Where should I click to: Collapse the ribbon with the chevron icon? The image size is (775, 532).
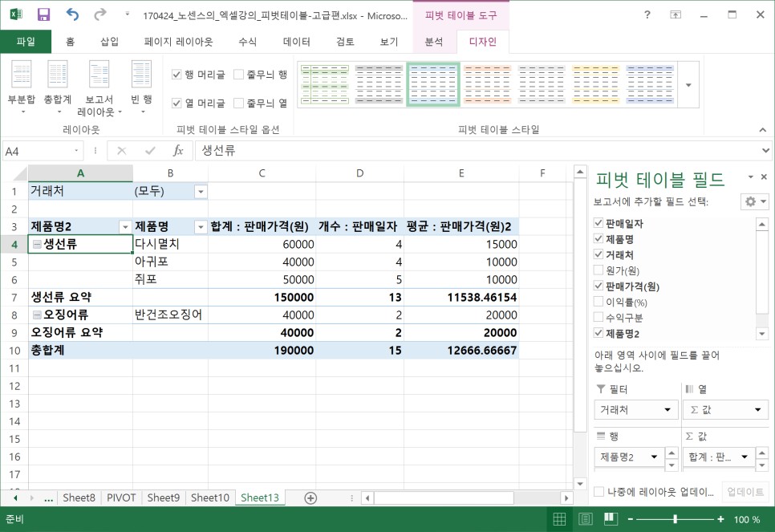click(x=763, y=130)
